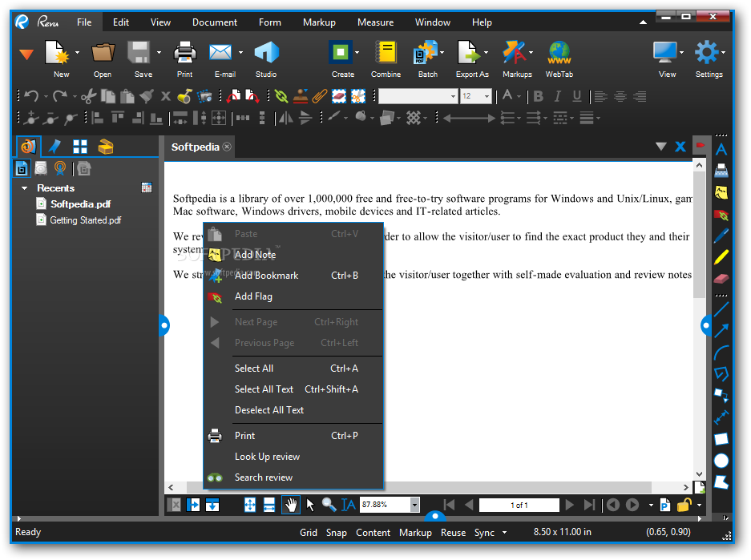Open WebTab from the toolbar
This screenshot has width=751, height=560.
coord(559,52)
